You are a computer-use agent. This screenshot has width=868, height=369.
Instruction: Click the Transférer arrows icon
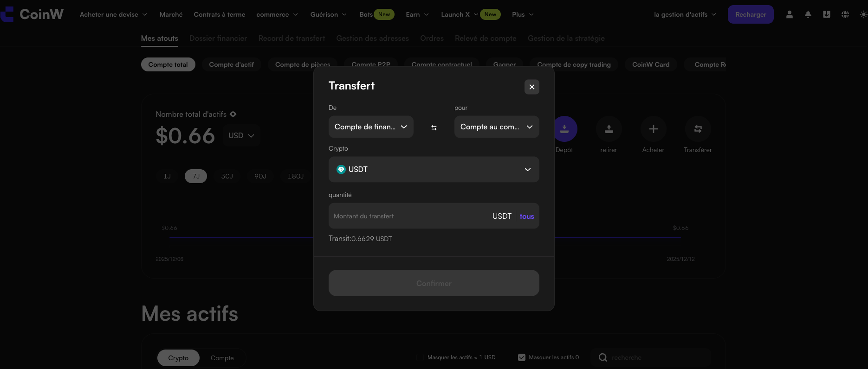click(698, 129)
